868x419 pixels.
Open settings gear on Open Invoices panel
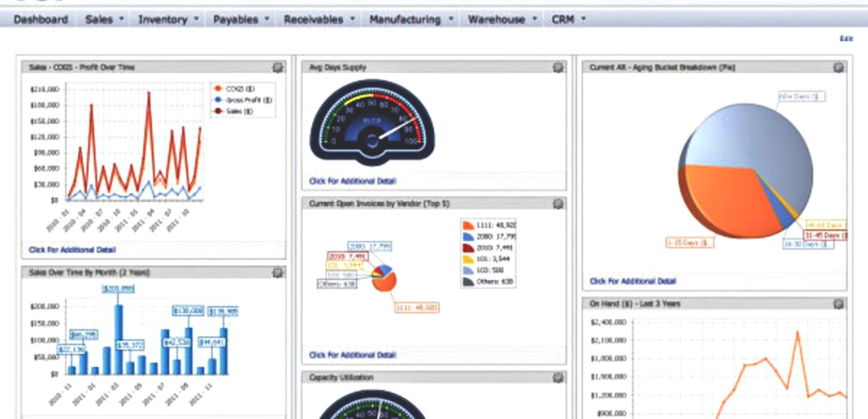[557, 203]
